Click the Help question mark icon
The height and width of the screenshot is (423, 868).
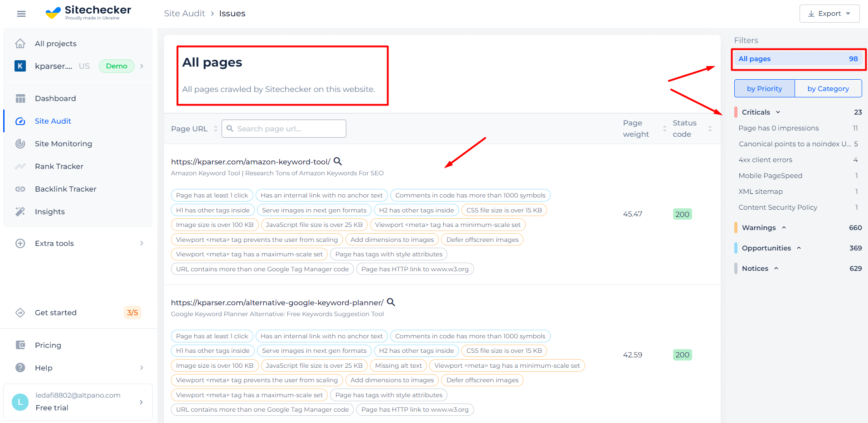[20, 368]
